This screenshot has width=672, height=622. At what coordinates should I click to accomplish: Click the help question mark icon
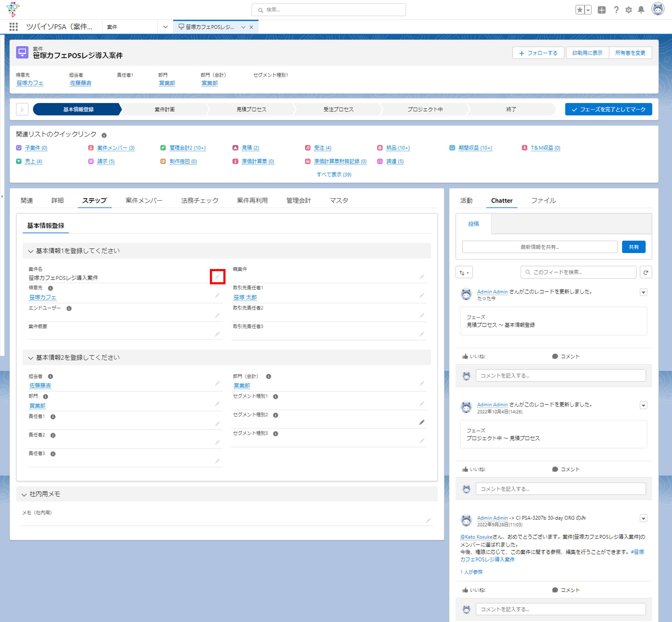[x=616, y=10]
